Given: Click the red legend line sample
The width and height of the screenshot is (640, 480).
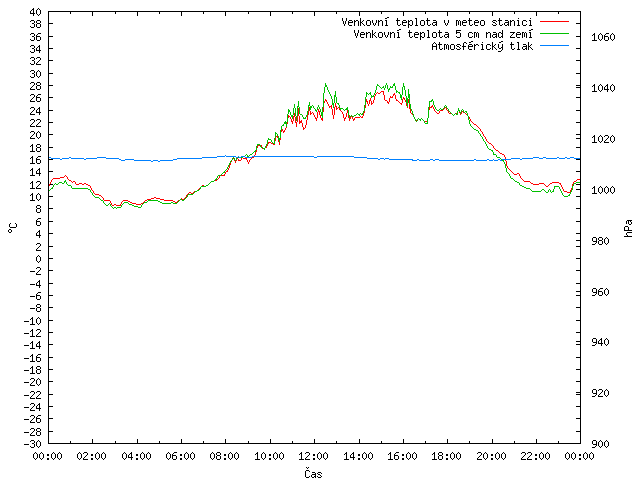Looking at the screenshot, I should (554, 22).
